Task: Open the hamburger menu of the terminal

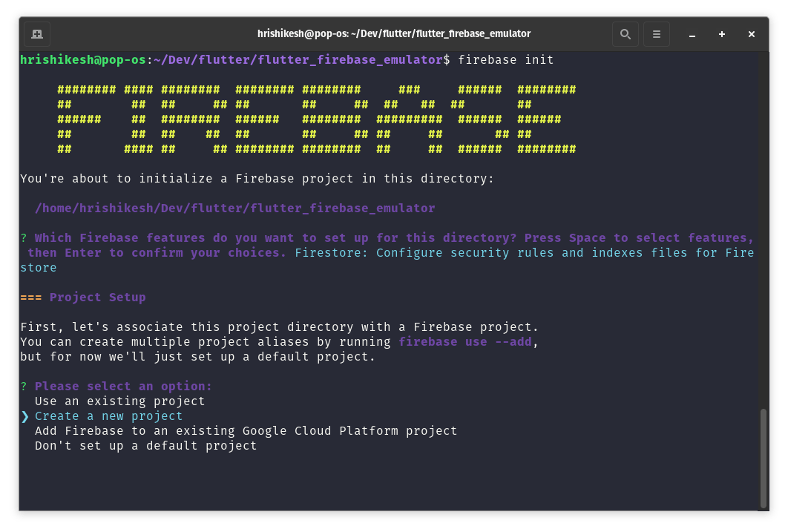Action: coord(656,33)
